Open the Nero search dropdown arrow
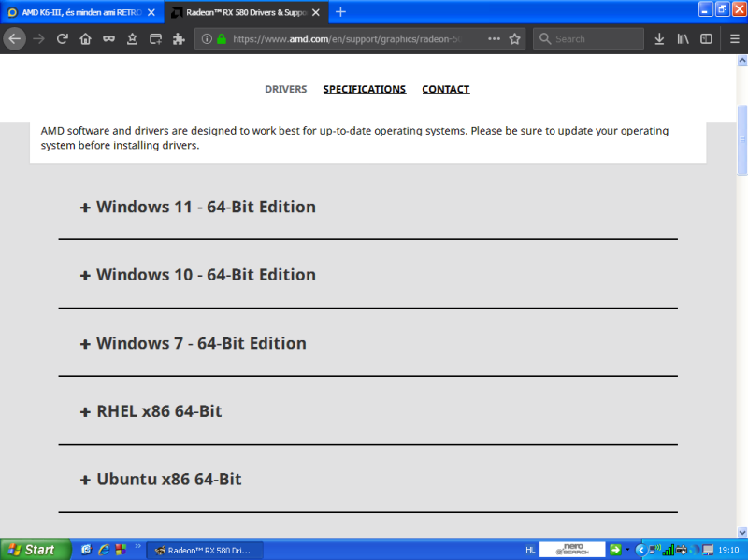The width and height of the screenshot is (748, 560). click(x=627, y=550)
